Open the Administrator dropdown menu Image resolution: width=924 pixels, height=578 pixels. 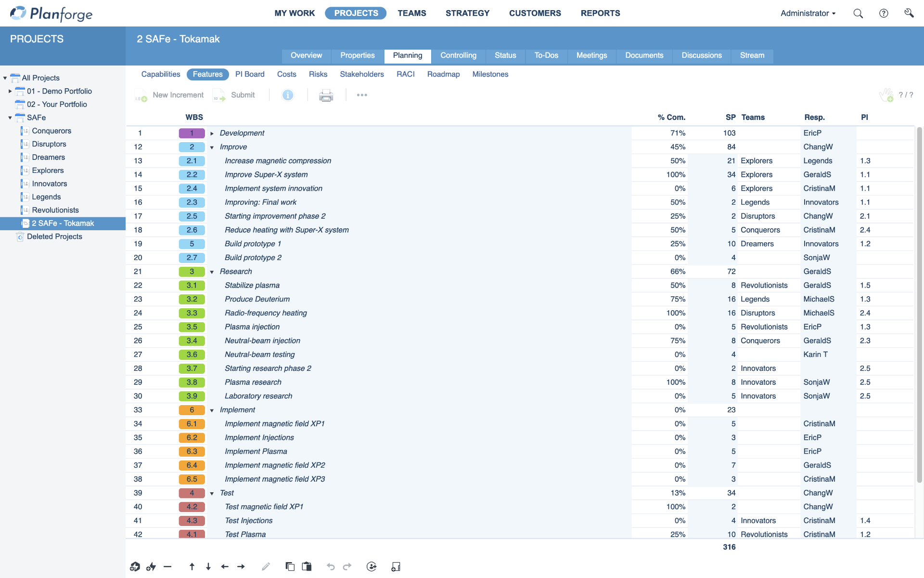pyautogui.click(x=808, y=13)
